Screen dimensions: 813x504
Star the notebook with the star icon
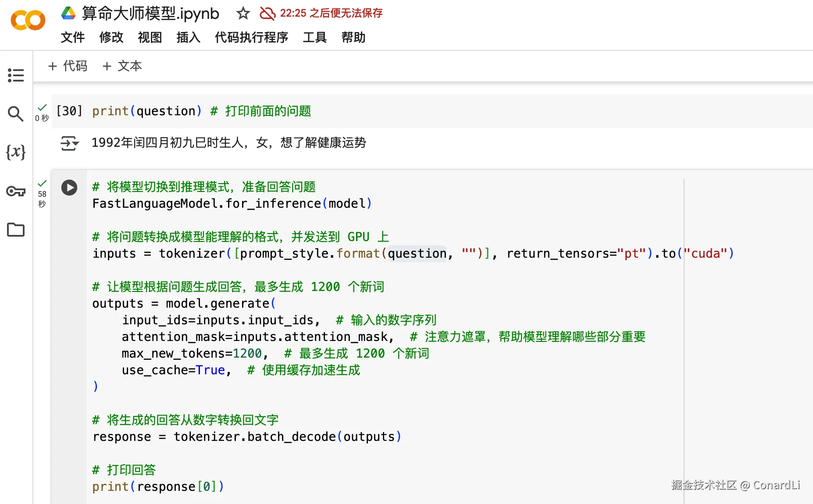(x=243, y=14)
